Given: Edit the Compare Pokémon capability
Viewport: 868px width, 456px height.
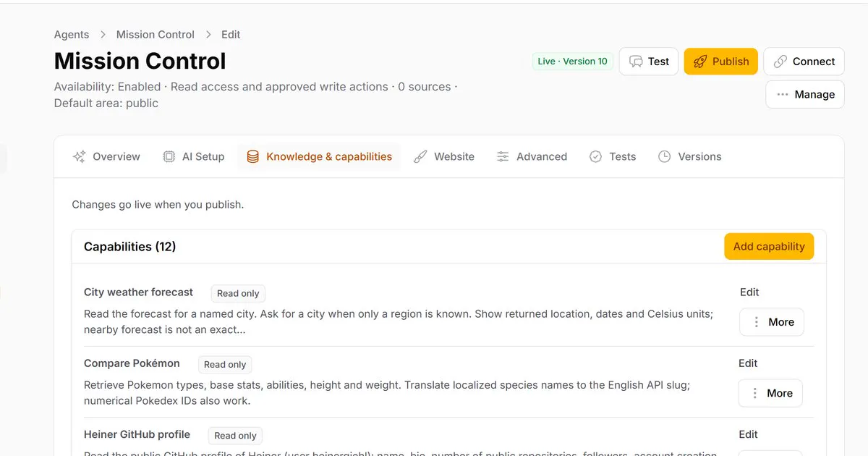Looking at the screenshot, I should 748,363.
